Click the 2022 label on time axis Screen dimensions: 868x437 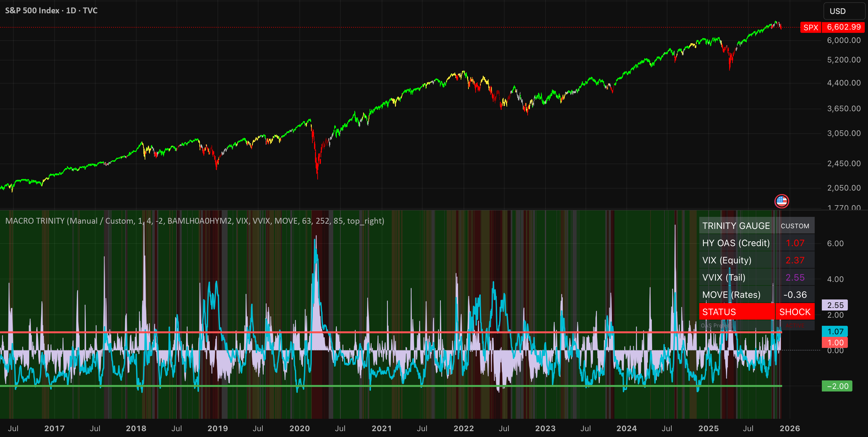pyautogui.click(x=463, y=428)
